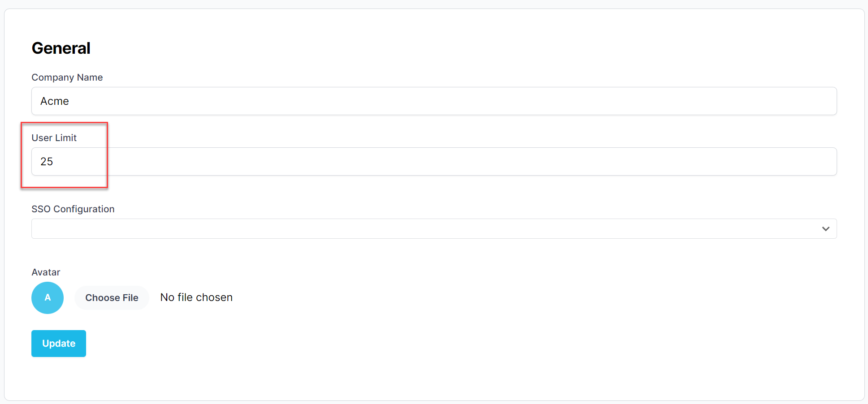The height and width of the screenshot is (404, 868).
Task: Click the 'No file chosen' text
Action: pyautogui.click(x=196, y=297)
